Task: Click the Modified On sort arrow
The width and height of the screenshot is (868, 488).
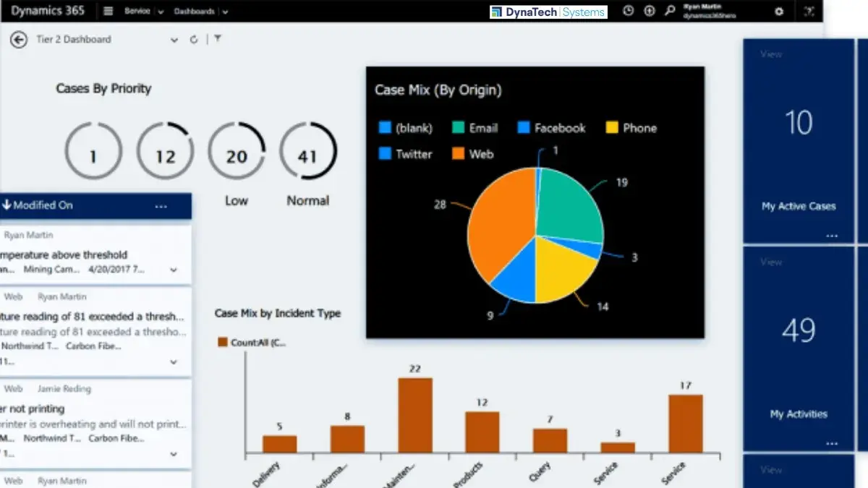Action: coord(5,205)
